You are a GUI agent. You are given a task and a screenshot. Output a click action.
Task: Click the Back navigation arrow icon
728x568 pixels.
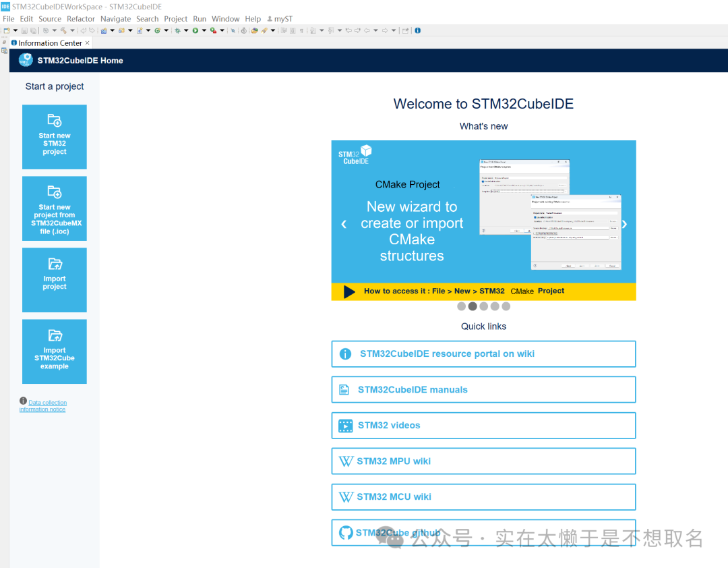click(367, 30)
